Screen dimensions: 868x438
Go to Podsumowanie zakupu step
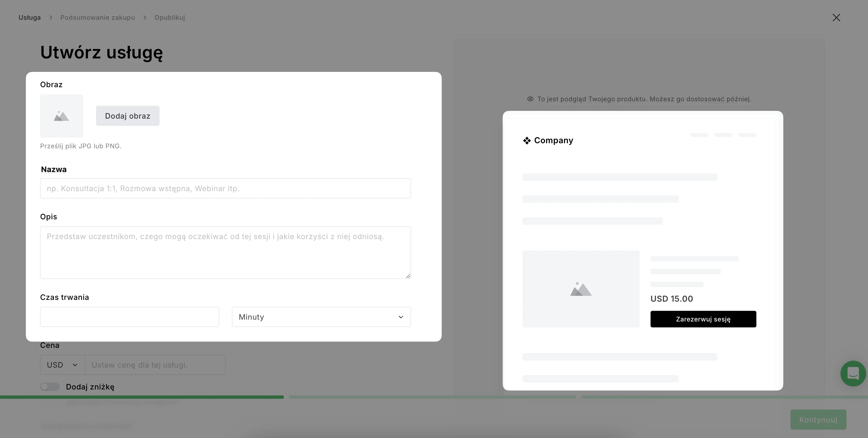[x=97, y=18]
